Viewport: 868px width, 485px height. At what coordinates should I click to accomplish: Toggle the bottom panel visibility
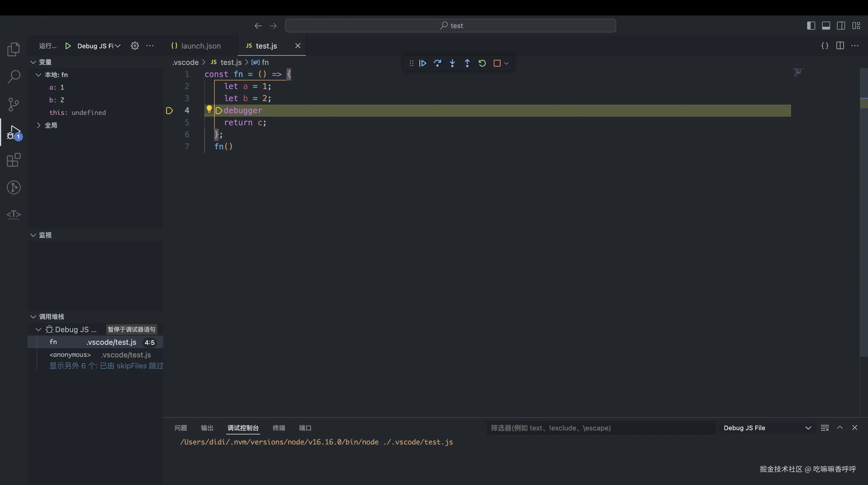click(x=826, y=26)
